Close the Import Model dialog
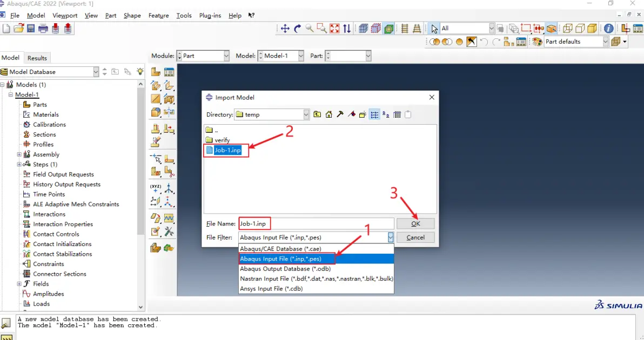 click(x=432, y=97)
